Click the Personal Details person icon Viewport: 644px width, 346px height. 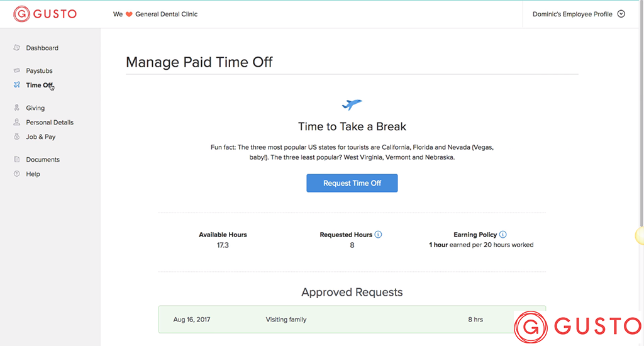(17, 123)
